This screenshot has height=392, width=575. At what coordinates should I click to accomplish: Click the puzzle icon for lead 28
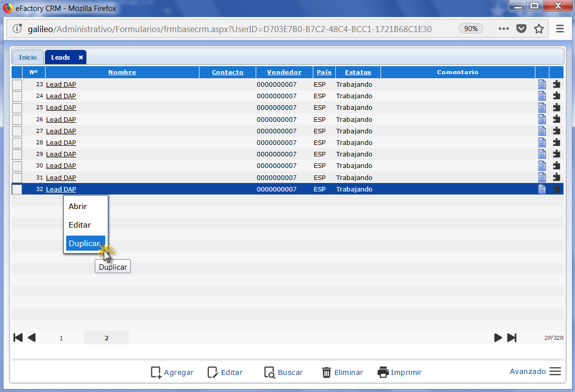pyautogui.click(x=556, y=143)
